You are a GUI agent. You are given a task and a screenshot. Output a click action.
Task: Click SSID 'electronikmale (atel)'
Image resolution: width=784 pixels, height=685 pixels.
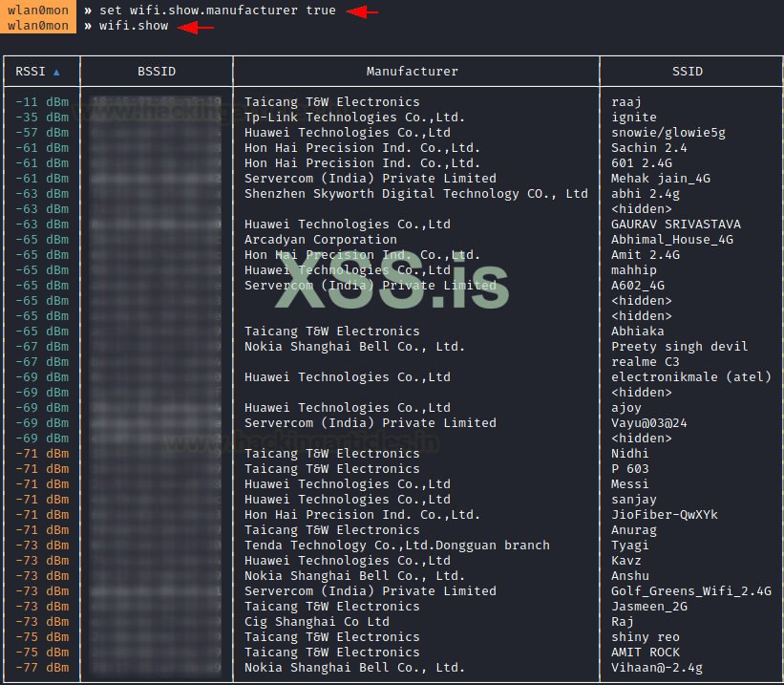(691, 376)
